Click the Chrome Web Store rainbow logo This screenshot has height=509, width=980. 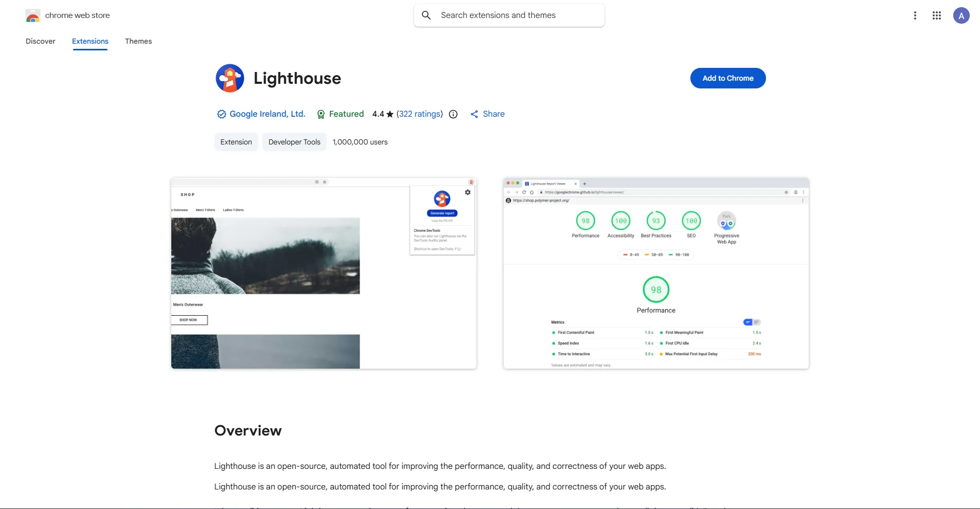click(x=33, y=16)
